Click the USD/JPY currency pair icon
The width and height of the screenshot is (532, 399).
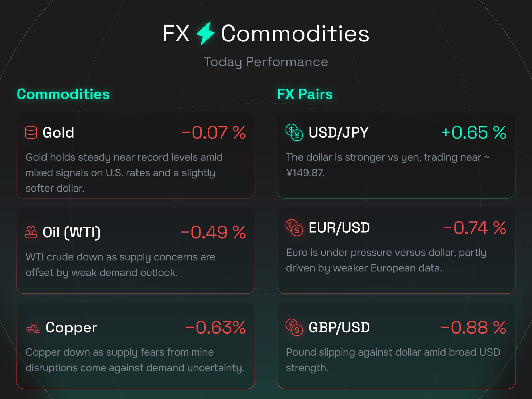point(294,132)
